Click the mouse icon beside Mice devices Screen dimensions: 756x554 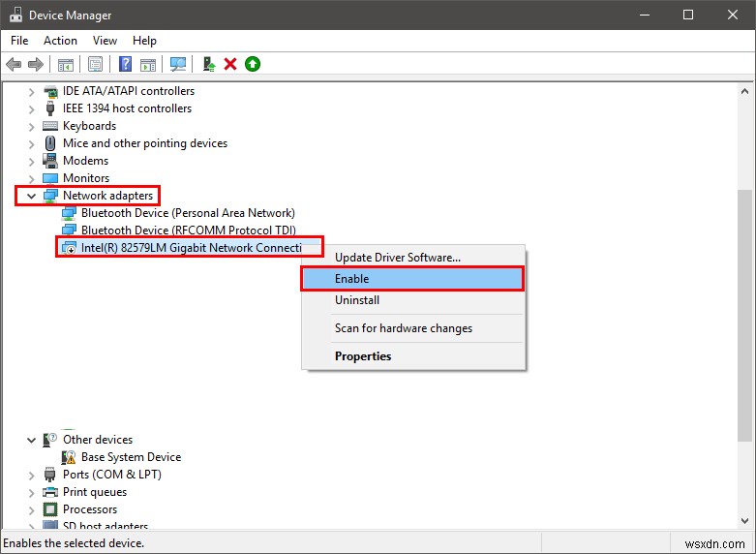(x=50, y=143)
